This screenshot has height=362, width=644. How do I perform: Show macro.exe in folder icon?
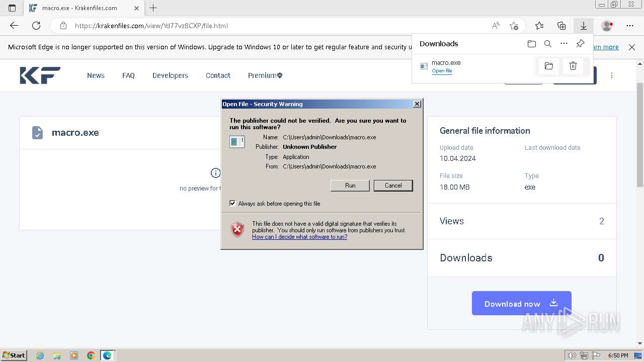(x=549, y=66)
